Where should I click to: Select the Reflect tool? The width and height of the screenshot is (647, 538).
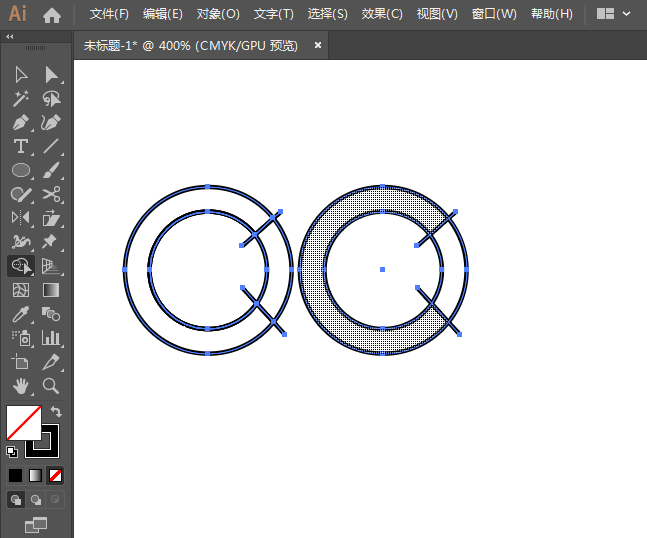click(21, 218)
